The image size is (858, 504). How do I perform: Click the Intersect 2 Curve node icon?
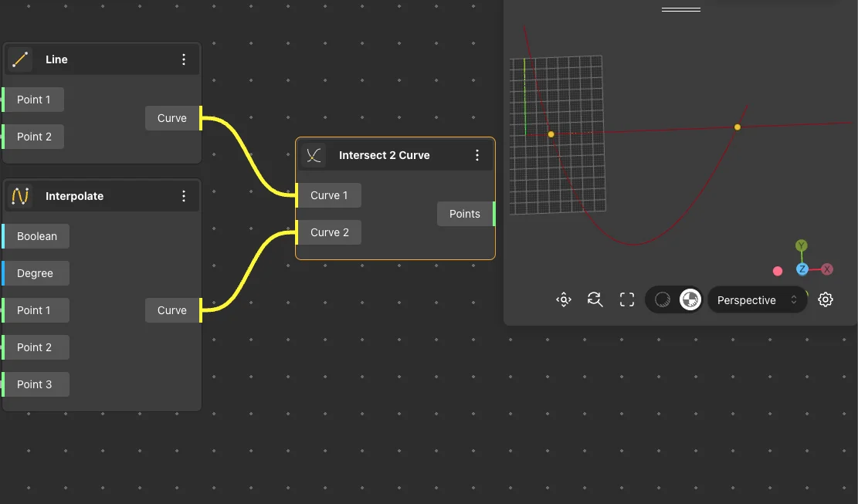314,155
